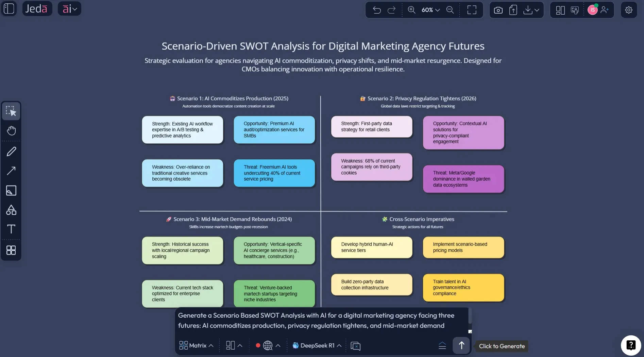Screen dimensions: 644x357
Task: Open the shapes tool
Action: coord(11,210)
